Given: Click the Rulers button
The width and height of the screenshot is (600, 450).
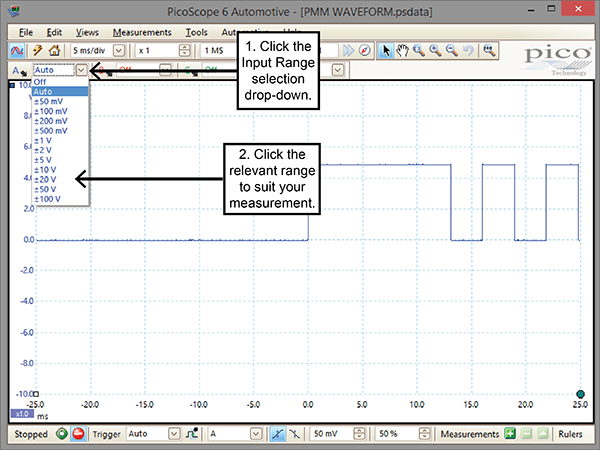Looking at the screenshot, I should click(570, 434).
